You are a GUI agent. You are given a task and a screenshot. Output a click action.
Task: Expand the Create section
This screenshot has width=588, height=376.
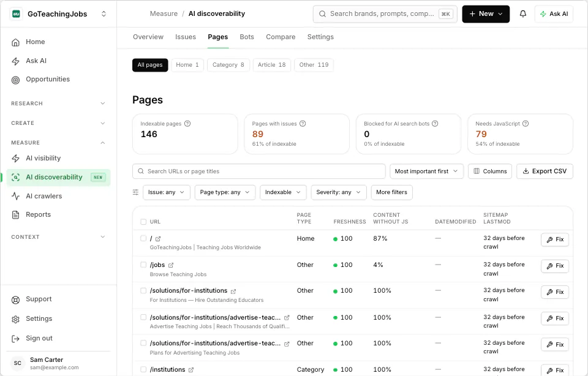click(x=58, y=123)
